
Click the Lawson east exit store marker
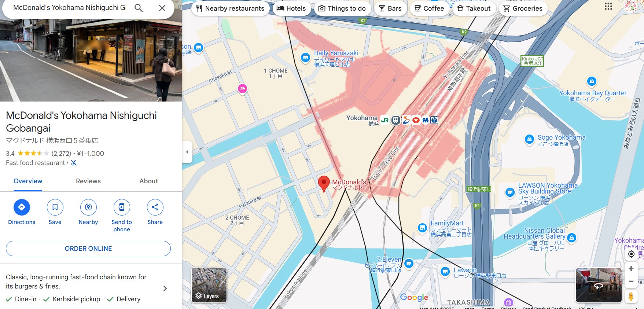(x=445, y=272)
